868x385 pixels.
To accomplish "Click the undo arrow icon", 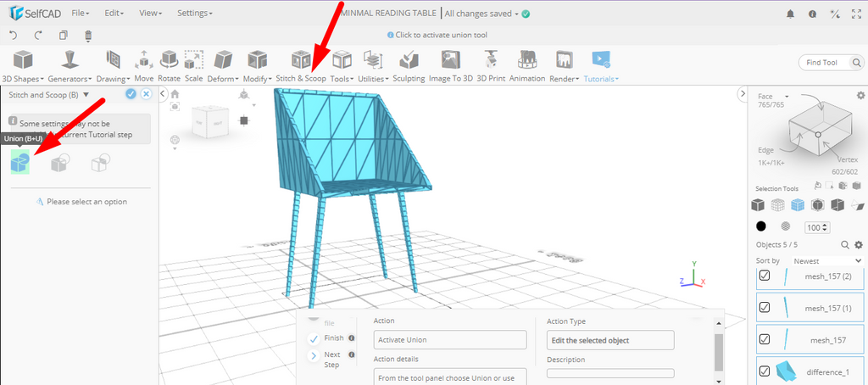I will [x=14, y=36].
